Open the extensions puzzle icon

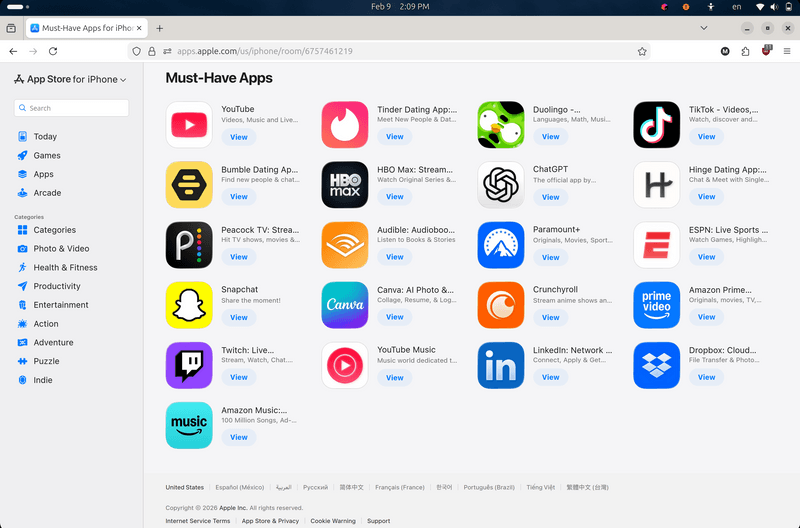[745, 51]
